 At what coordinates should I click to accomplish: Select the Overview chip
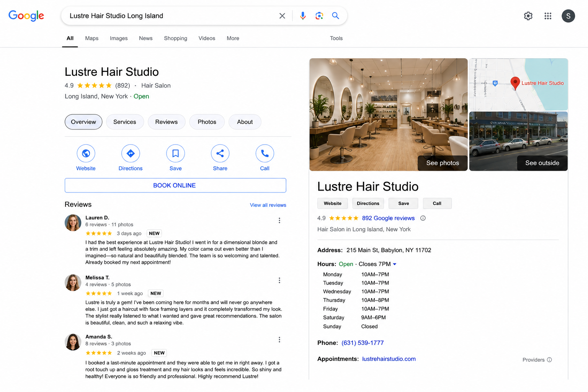(x=83, y=122)
